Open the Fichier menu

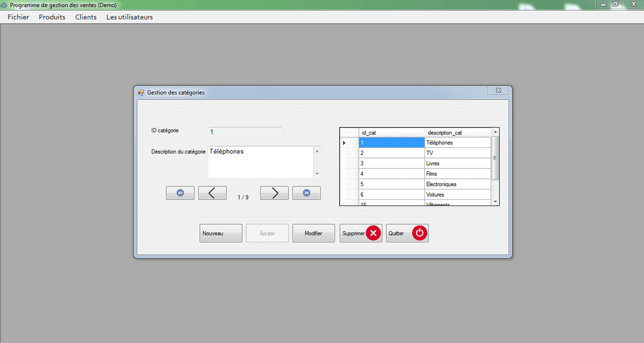point(18,17)
